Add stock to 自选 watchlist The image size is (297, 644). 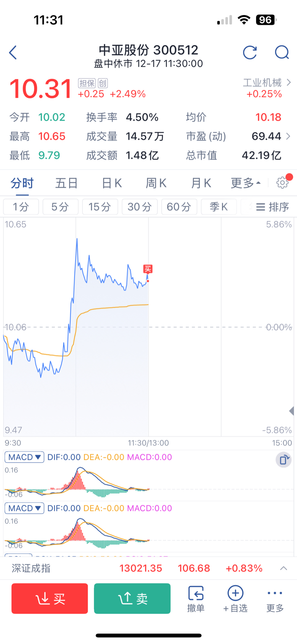(235, 599)
